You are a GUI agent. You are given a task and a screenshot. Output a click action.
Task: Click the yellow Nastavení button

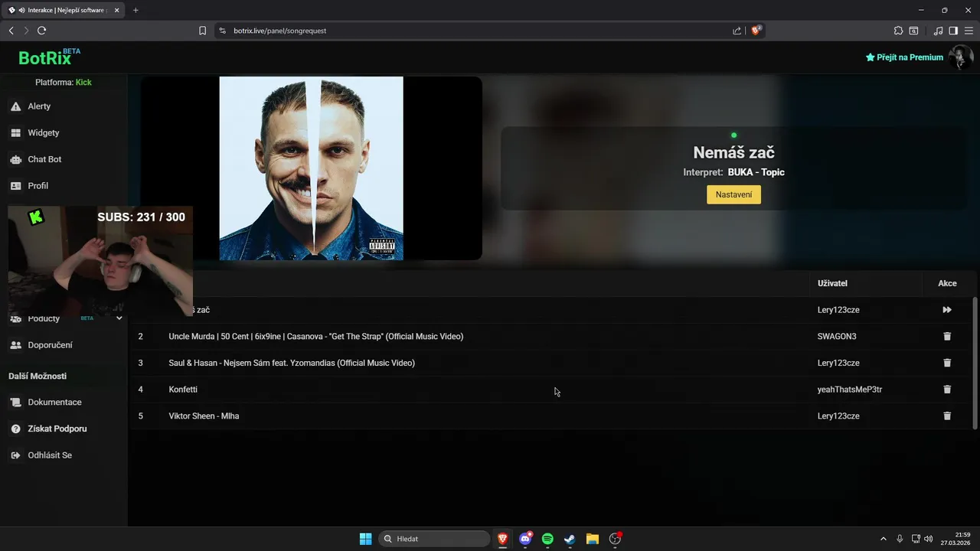pos(733,194)
